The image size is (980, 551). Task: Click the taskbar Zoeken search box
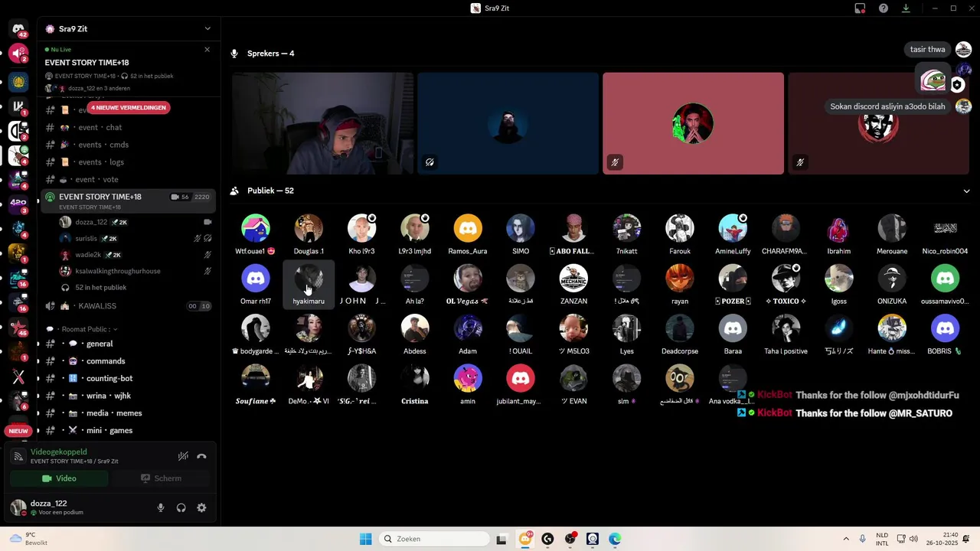coord(435,539)
